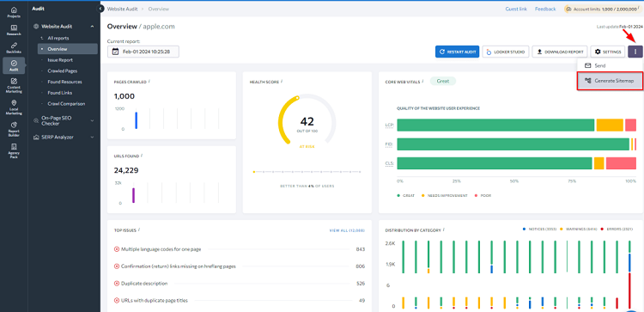This screenshot has height=312, width=644.
Task: Go to Backlinks in left sidebar
Action: coord(14,47)
